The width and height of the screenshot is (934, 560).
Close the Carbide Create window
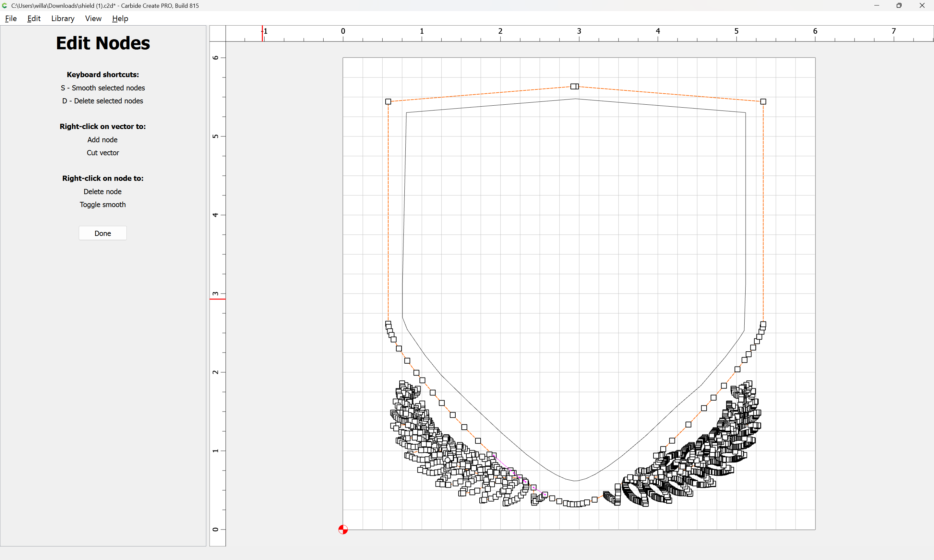[922, 5]
